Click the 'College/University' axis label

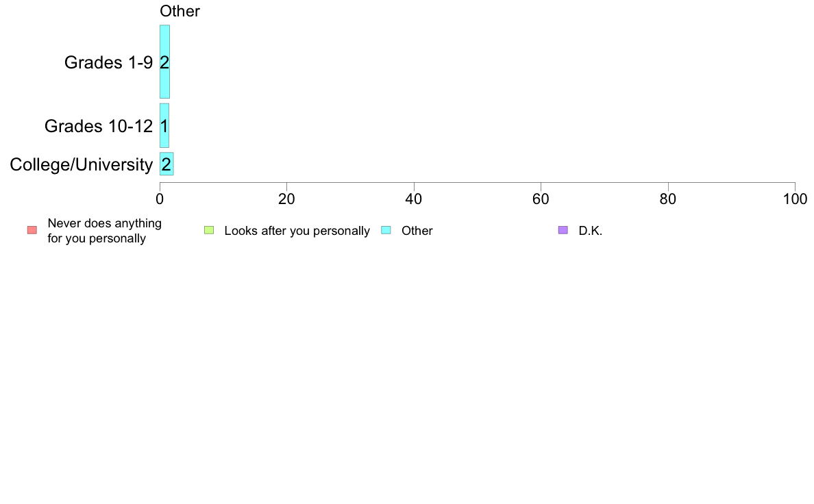pyautogui.click(x=82, y=164)
